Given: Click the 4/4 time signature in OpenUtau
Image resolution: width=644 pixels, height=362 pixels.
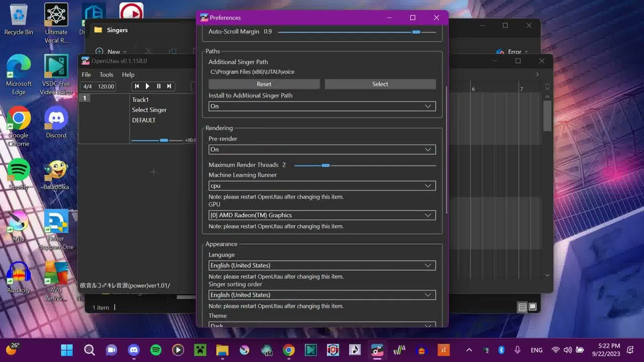Looking at the screenshot, I should pos(88,86).
